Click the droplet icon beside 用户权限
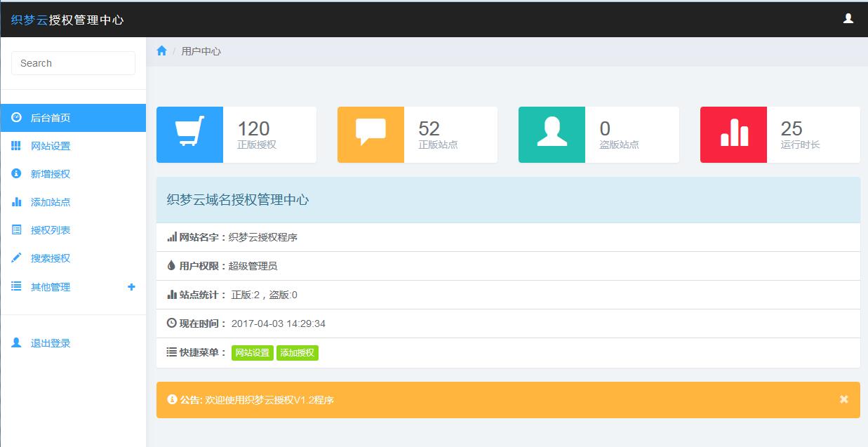Image resolution: width=868 pixels, height=447 pixels. click(x=171, y=266)
